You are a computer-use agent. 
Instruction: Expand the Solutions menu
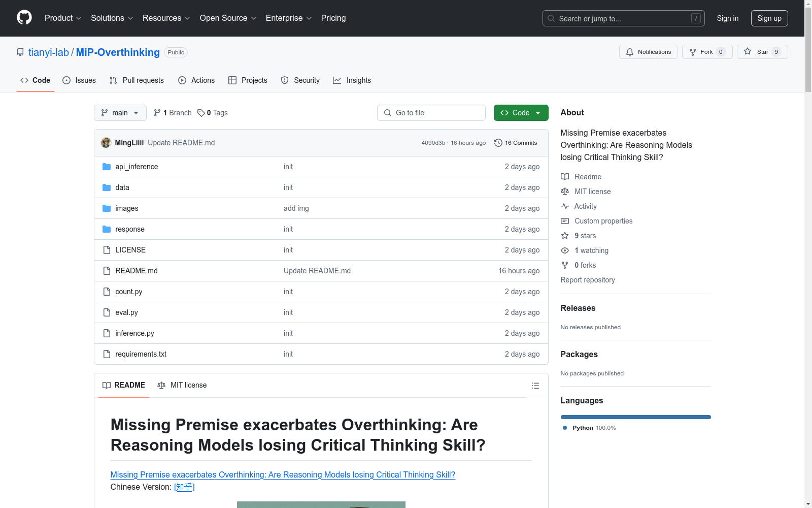point(112,18)
